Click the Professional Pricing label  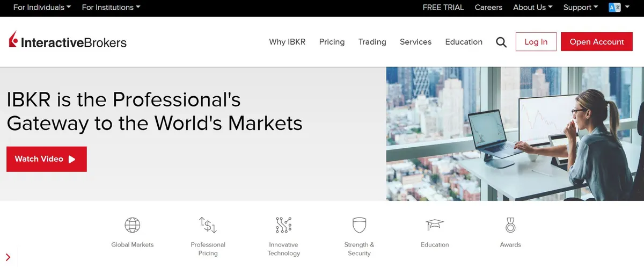(x=208, y=249)
